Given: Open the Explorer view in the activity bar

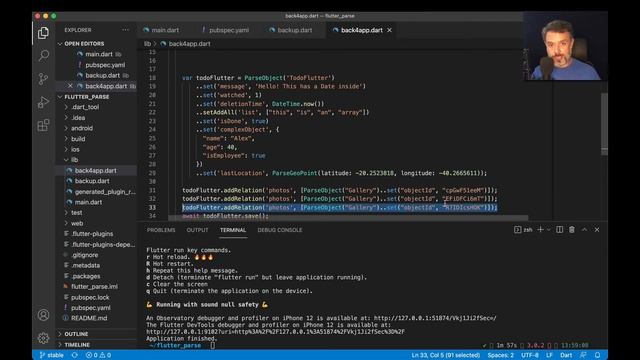Looking at the screenshot, I should (x=43, y=33).
